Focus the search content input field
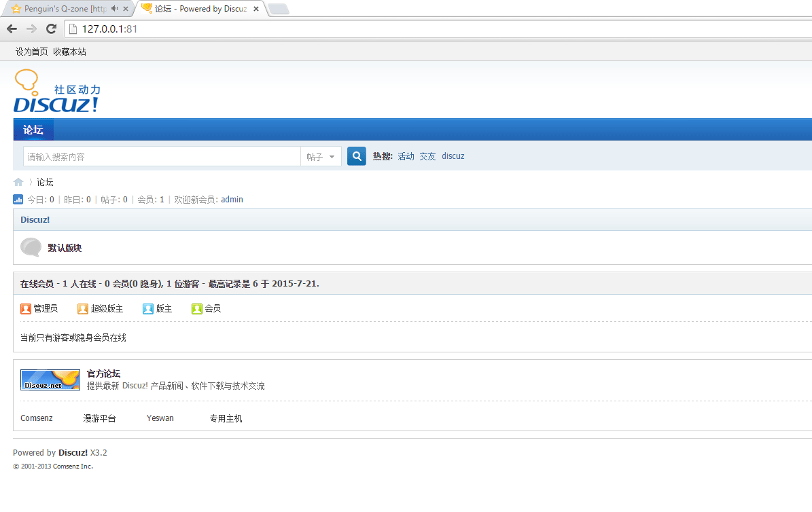The image size is (812, 512). click(x=162, y=157)
